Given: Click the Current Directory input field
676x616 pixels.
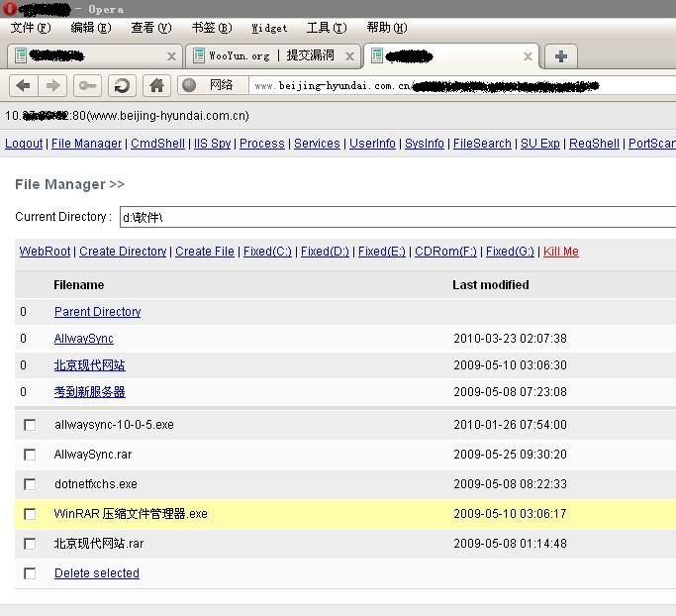Looking at the screenshot, I should (x=398, y=217).
